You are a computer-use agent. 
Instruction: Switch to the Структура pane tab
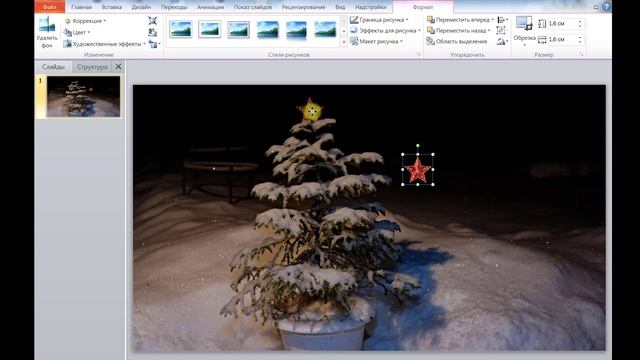pyautogui.click(x=92, y=67)
